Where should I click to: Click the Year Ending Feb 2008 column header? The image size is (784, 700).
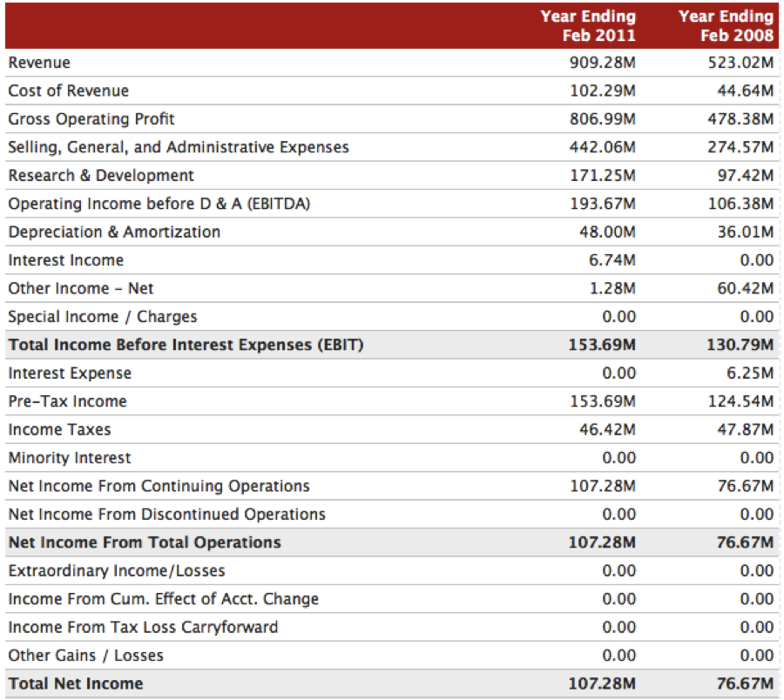(x=726, y=25)
